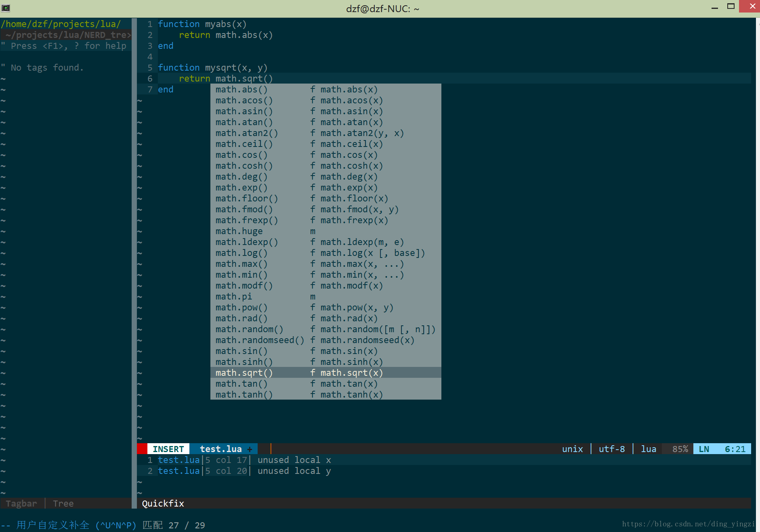Choose math.exp() completion entry

point(326,188)
